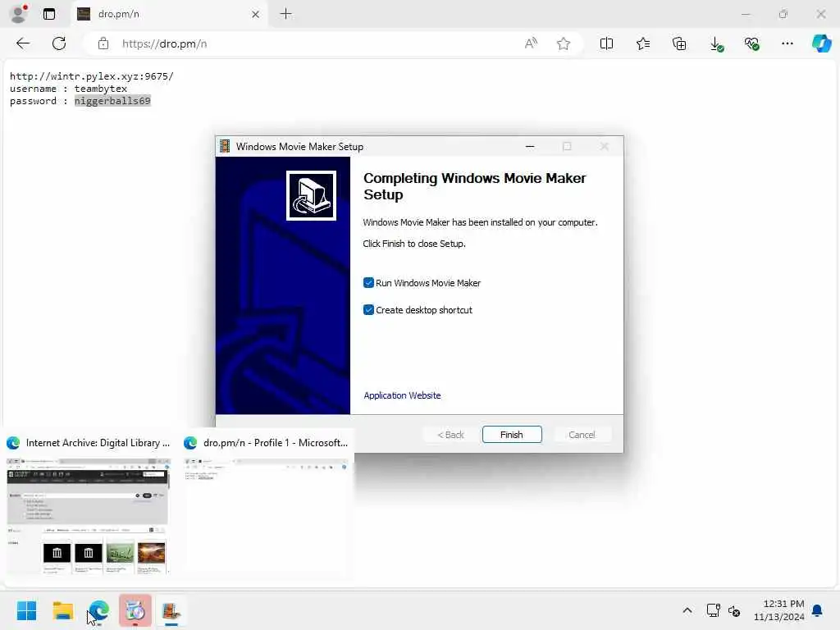This screenshot has width=840, height=630.
Task: Open Browser essentials heart icon
Action: point(751,43)
